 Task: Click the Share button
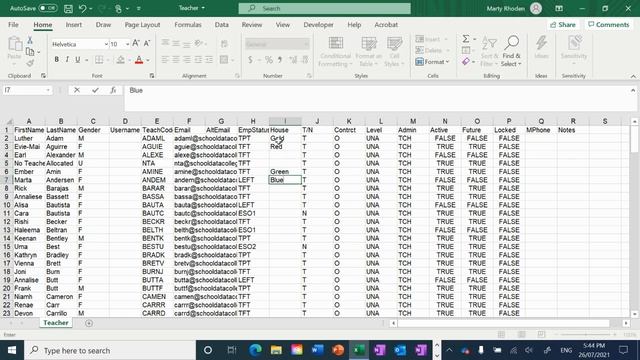pos(563,24)
